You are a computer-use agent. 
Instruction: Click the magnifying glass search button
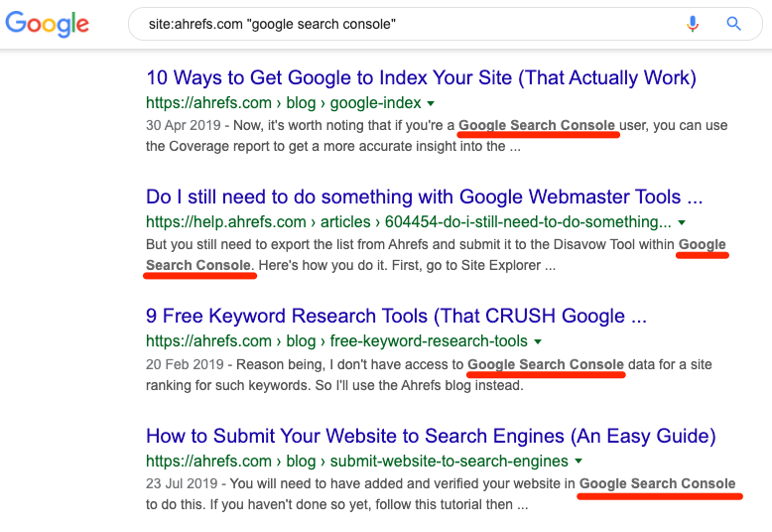(x=734, y=24)
